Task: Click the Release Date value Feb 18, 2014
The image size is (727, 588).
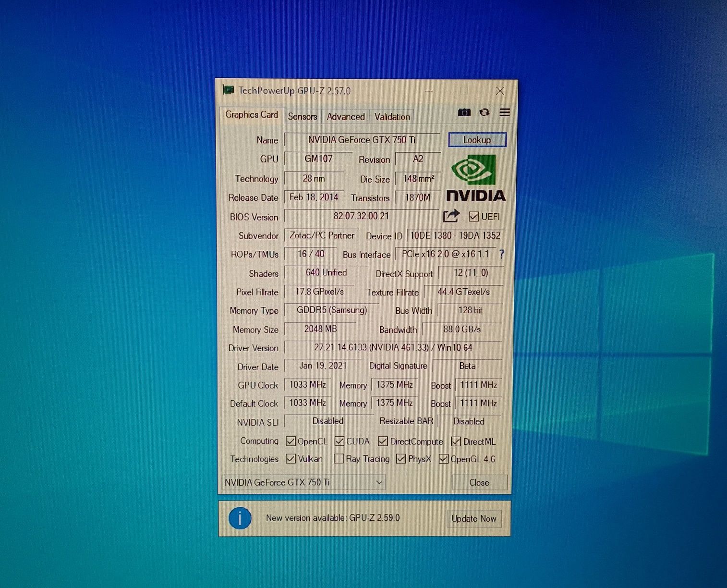Action: click(314, 197)
